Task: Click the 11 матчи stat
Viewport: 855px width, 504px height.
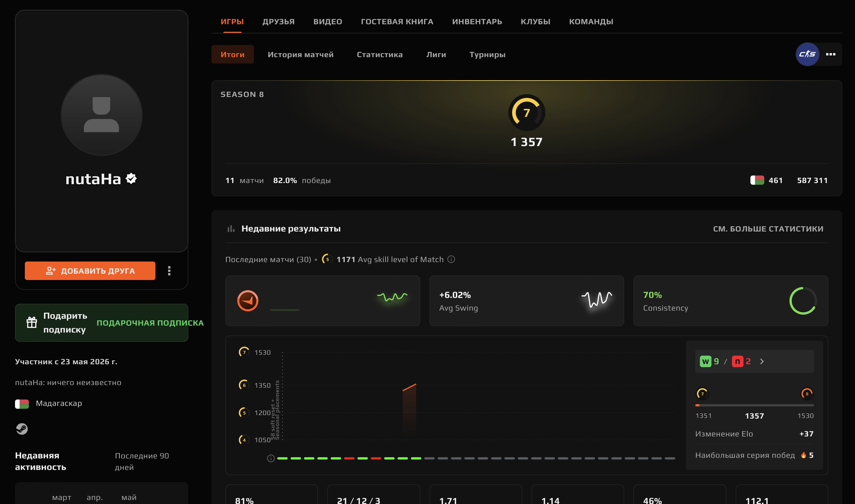Action: click(x=244, y=180)
